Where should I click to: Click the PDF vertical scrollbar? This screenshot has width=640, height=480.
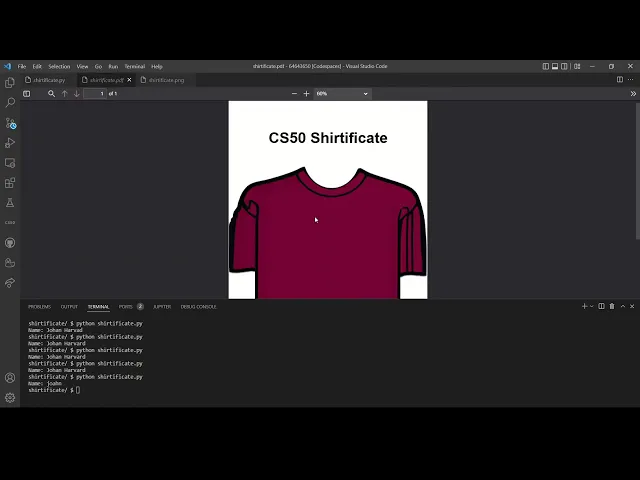click(x=638, y=173)
